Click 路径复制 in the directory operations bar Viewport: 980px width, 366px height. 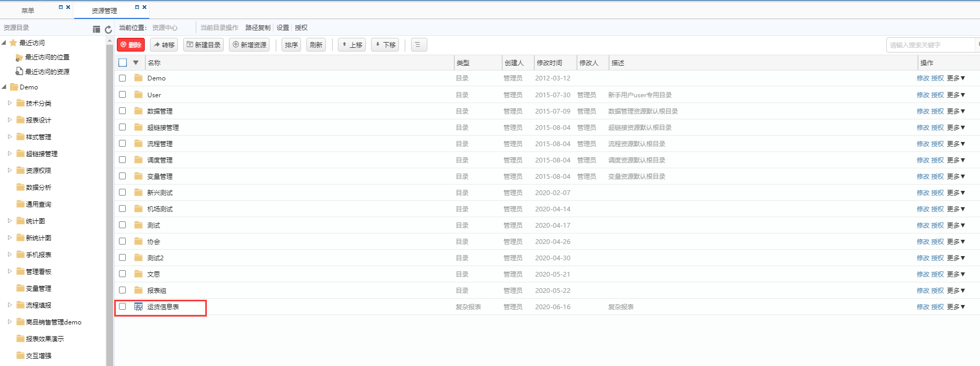click(x=258, y=28)
